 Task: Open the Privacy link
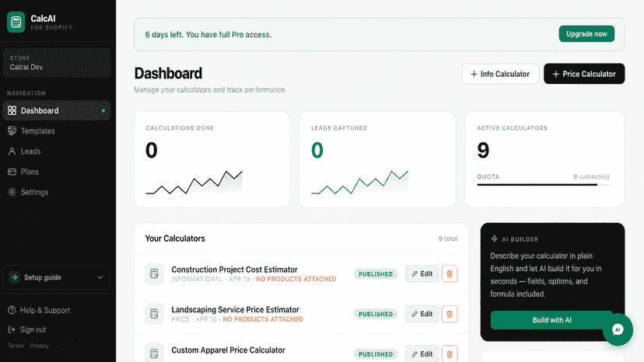pos(40,346)
